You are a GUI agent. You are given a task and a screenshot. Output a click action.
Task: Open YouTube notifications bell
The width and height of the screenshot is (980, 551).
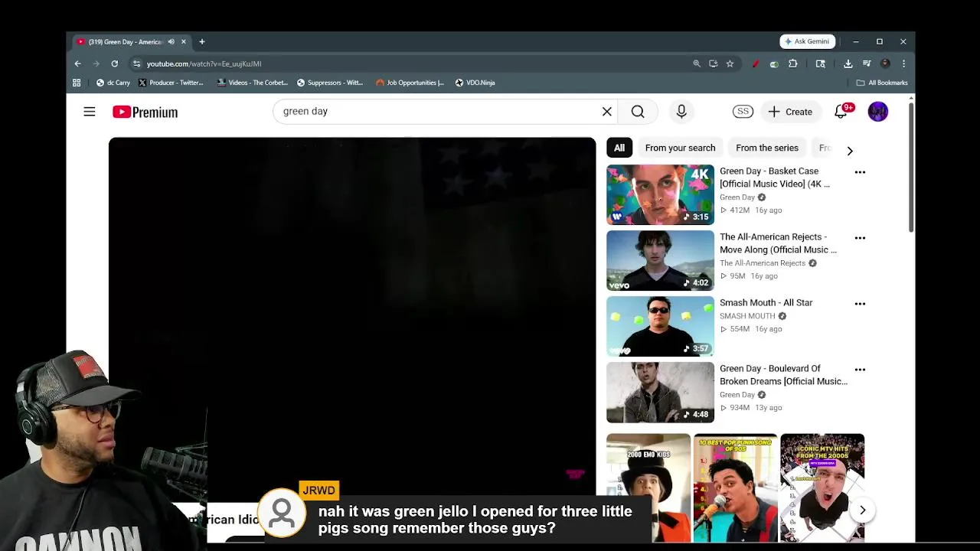tap(841, 112)
